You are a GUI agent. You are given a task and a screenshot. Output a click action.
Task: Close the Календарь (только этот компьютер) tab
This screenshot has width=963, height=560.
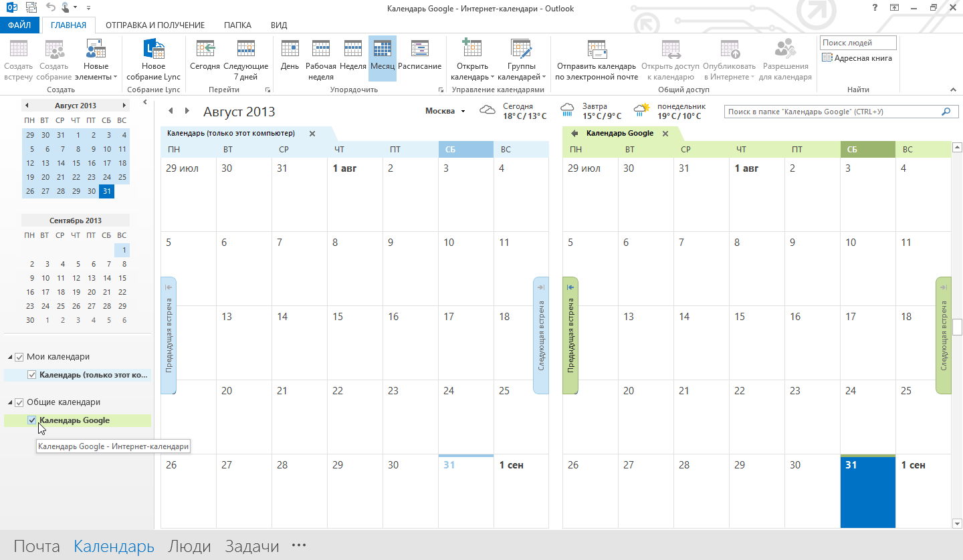312,134
